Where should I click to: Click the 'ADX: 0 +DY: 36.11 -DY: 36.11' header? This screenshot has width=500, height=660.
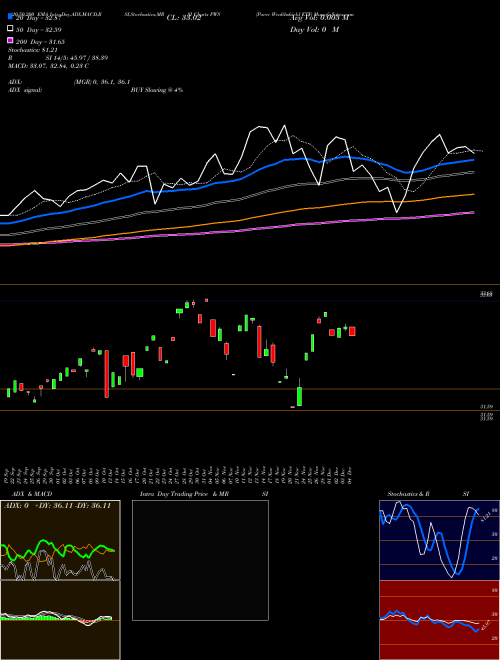(57, 506)
